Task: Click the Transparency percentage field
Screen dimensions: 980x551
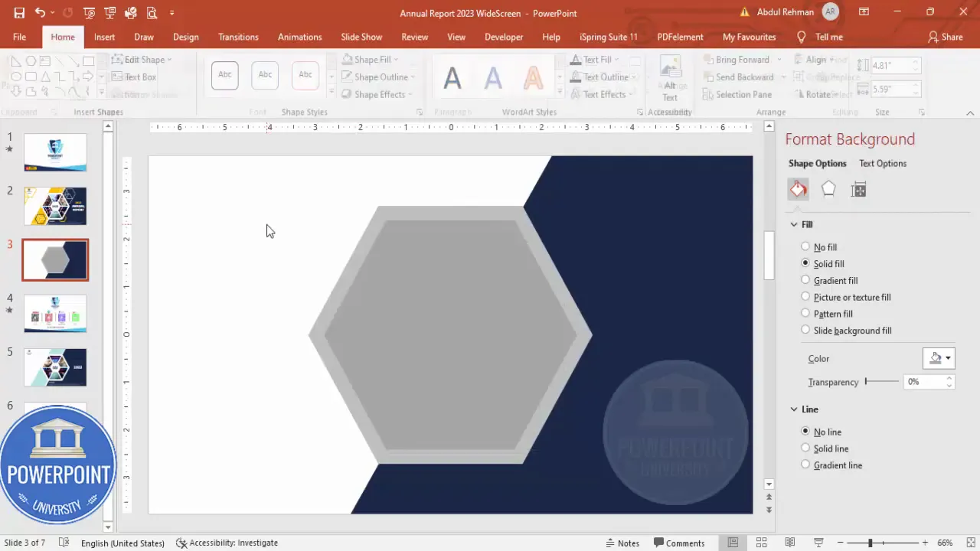Action: (x=924, y=381)
